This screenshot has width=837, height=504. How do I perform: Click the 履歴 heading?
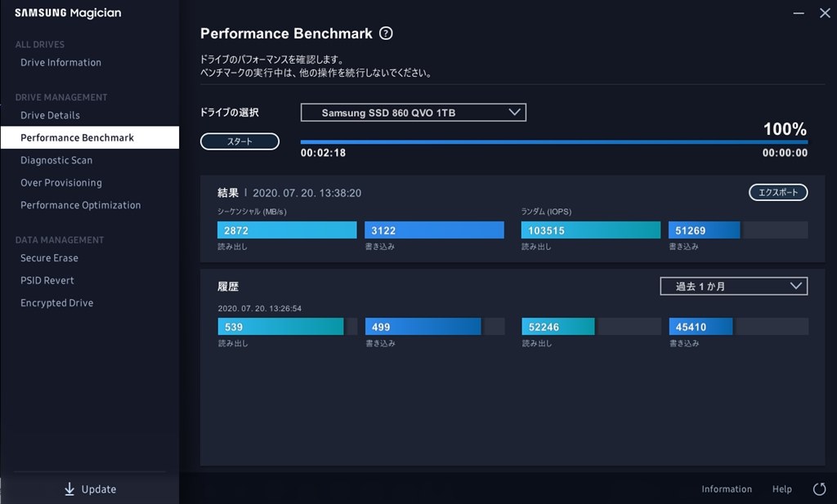click(228, 287)
